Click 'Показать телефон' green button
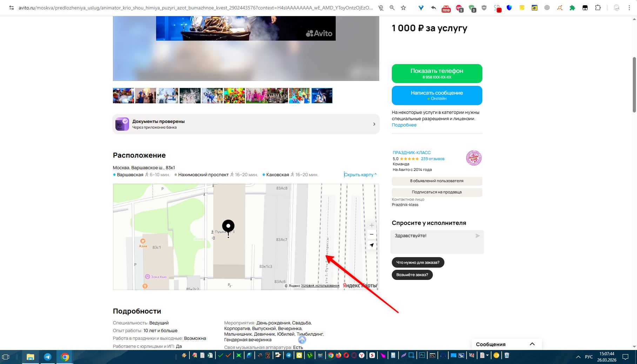This screenshot has width=637, height=364. tap(437, 74)
